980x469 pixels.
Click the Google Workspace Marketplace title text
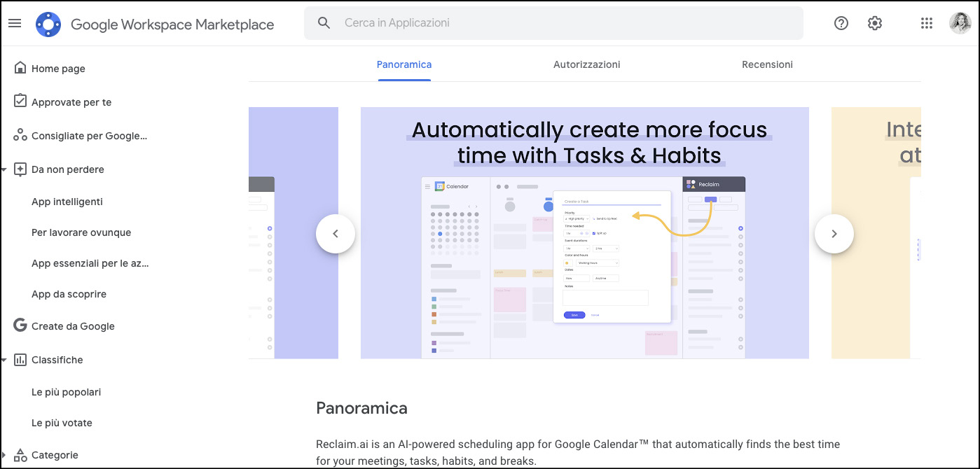click(x=172, y=24)
